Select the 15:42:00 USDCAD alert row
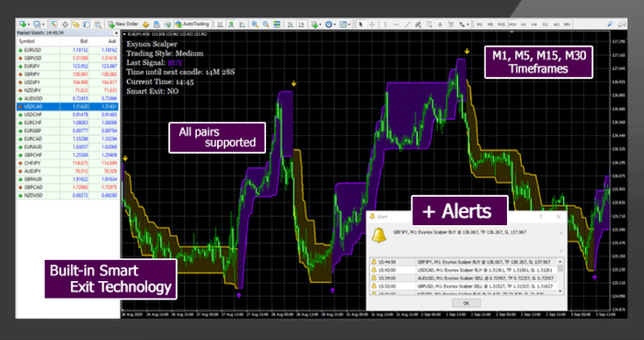The width and height of the screenshot is (644, 340). (463, 270)
